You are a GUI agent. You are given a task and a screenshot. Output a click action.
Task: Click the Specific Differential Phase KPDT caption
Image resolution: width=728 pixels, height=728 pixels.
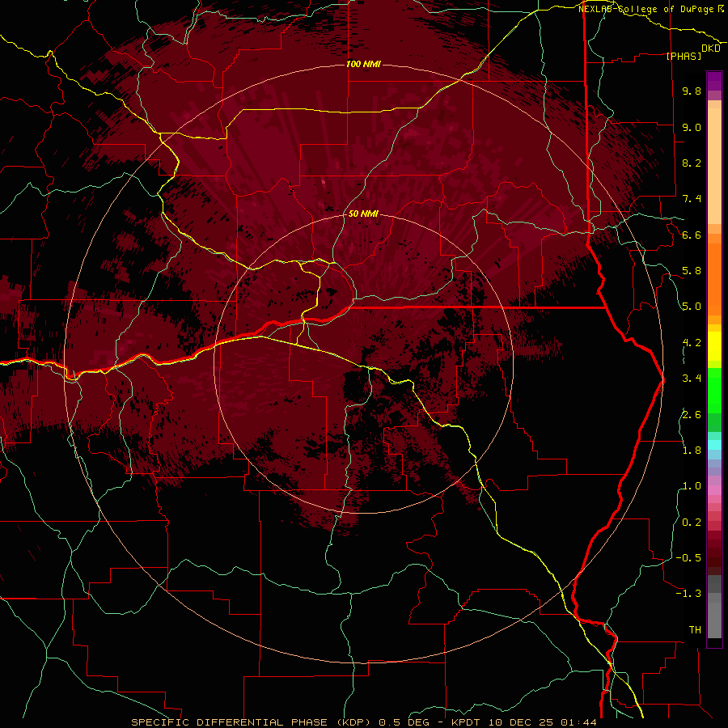click(363, 722)
